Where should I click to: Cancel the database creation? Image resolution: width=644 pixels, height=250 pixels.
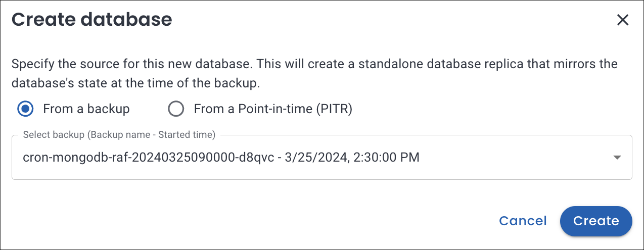coord(523,221)
